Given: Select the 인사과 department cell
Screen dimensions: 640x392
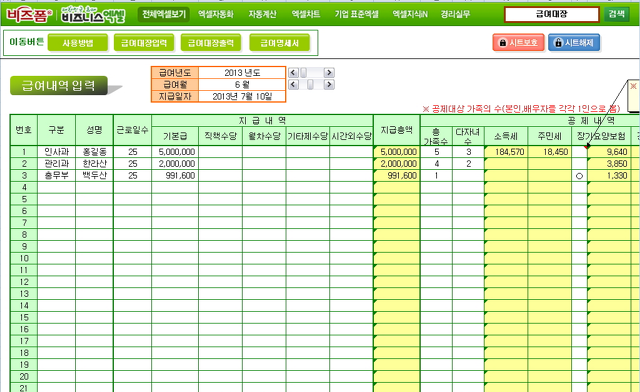Looking at the screenshot, I should (56, 152).
